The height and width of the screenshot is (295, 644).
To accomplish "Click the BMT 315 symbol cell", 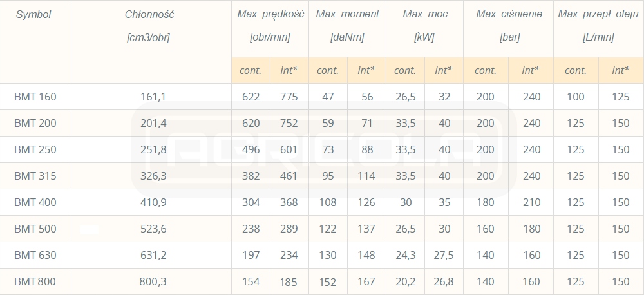I will click(35, 176).
